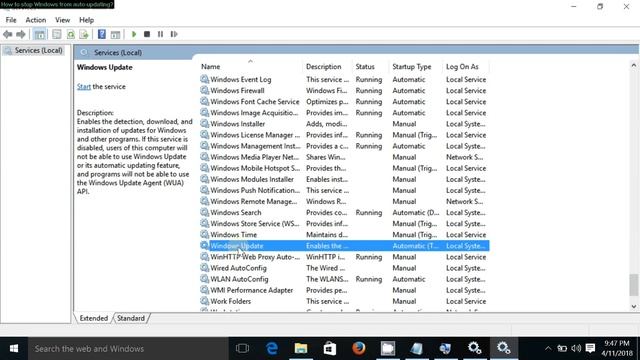Click the green Start Service button
The width and height of the screenshot is (640, 360).
(134, 34)
